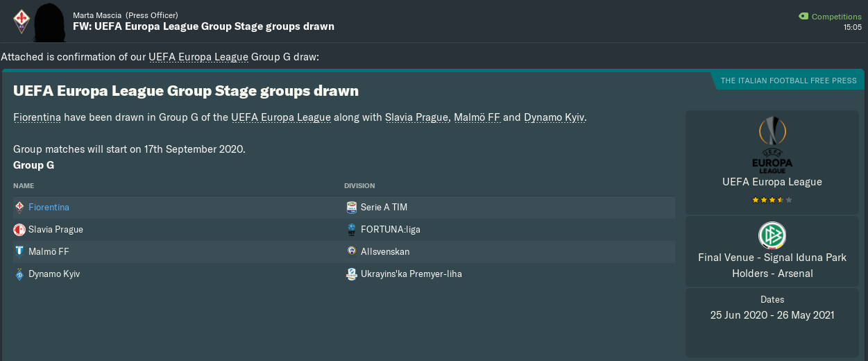Click the Fiorentina club badge in header

22,21
